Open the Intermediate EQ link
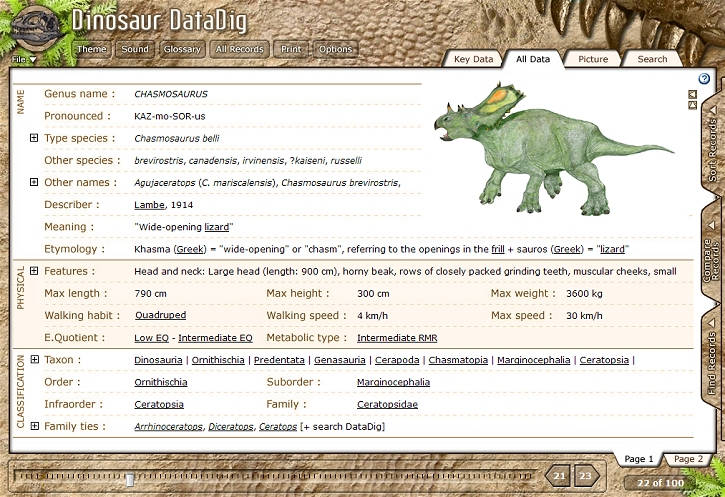725x497 pixels. click(215, 338)
